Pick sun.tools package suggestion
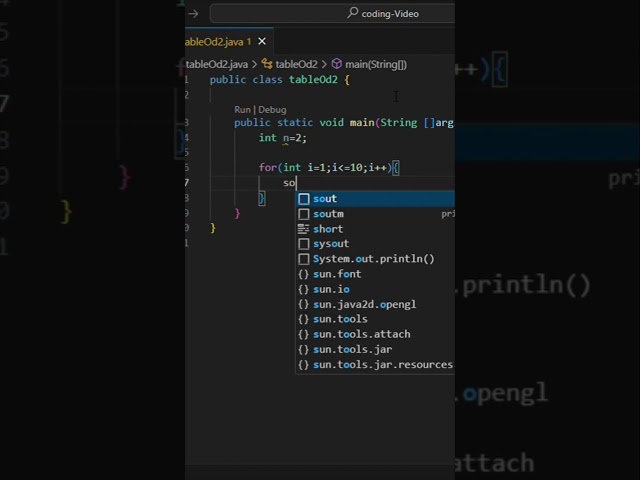640x480 pixels. point(375,319)
